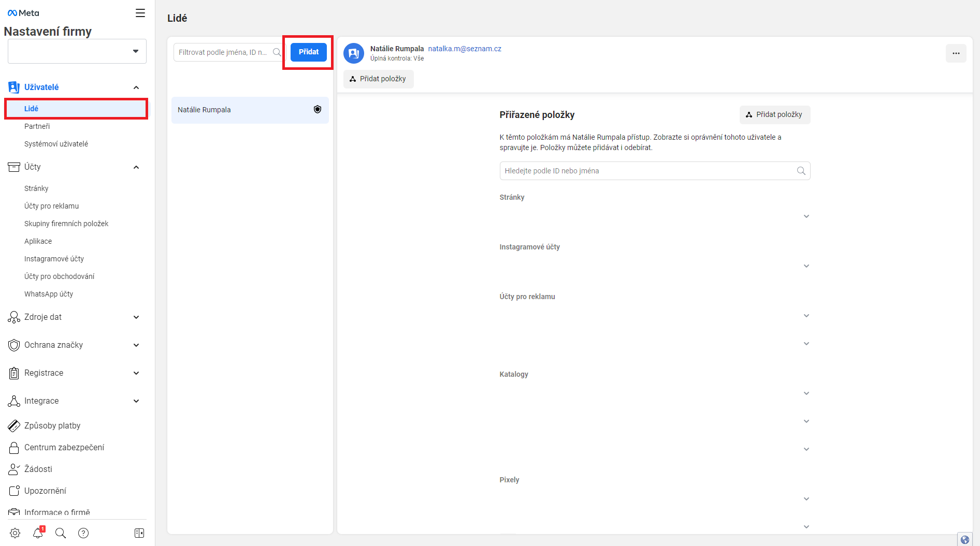Image resolution: width=980 pixels, height=546 pixels.
Task: Open Upozornění in sidebar
Action: (x=45, y=491)
